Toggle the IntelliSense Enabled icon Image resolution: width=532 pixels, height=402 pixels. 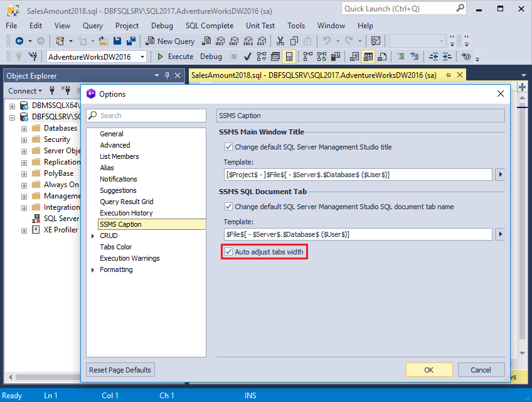tap(289, 57)
